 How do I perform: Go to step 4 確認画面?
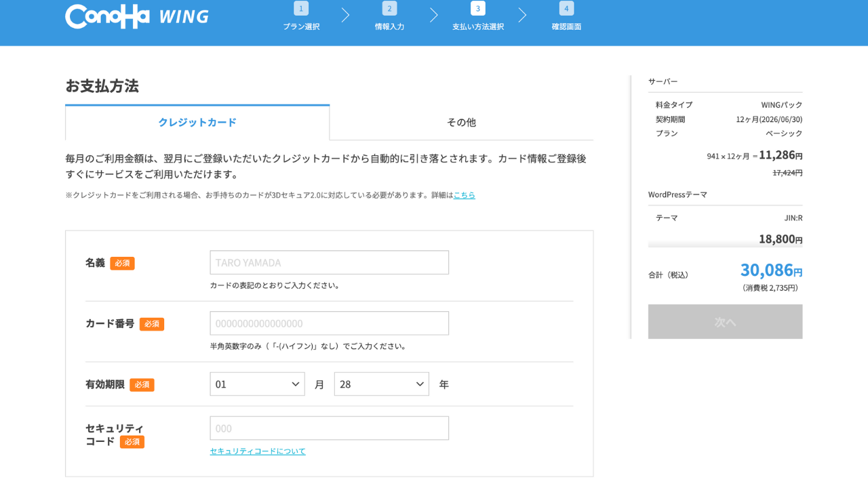tap(566, 17)
